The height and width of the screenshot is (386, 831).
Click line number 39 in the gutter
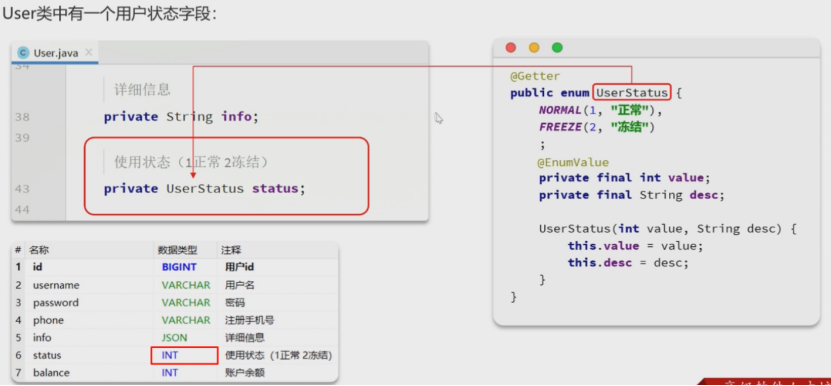point(22,138)
